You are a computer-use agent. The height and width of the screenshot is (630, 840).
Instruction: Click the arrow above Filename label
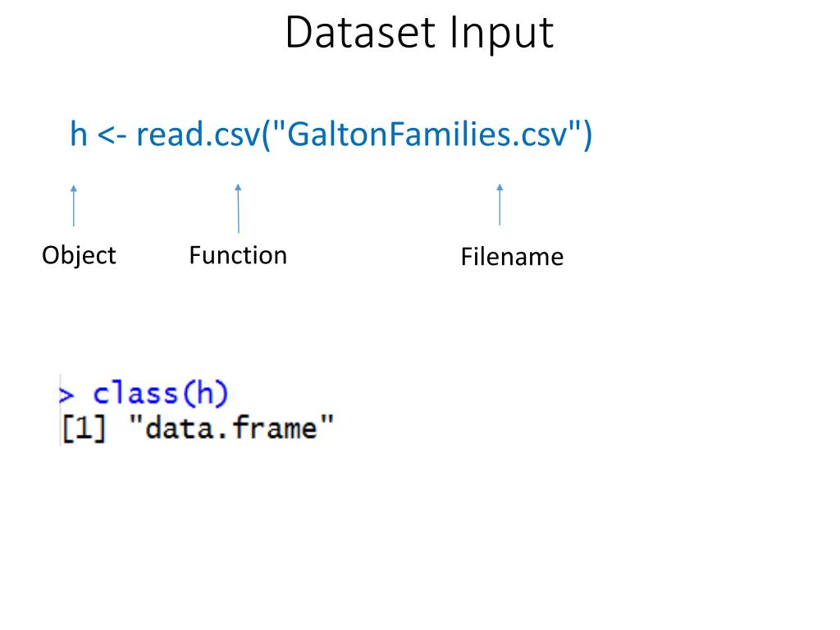click(500, 204)
